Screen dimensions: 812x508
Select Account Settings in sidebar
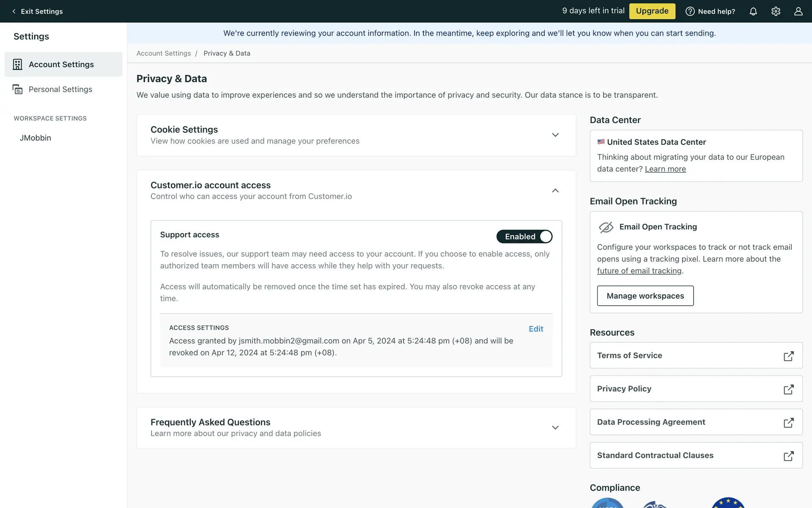click(x=61, y=64)
